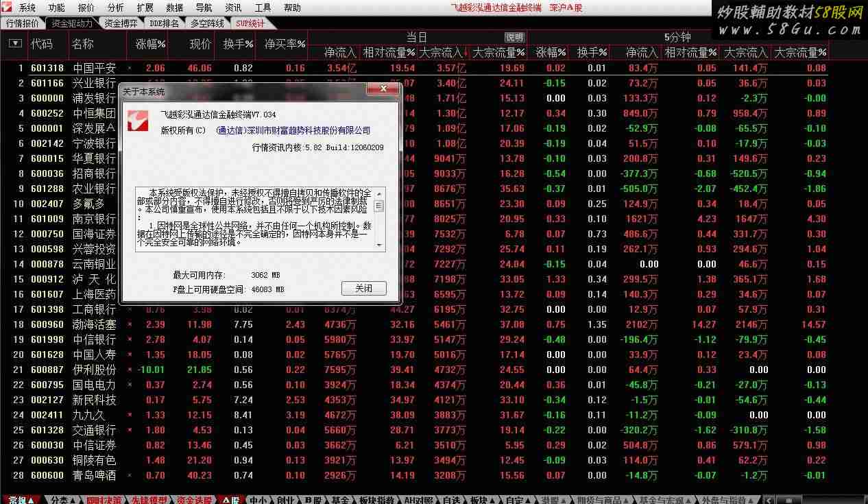This screenshot has width=868, height=504.
Task: Select the 分类 bottom tab
Action: 64,500
